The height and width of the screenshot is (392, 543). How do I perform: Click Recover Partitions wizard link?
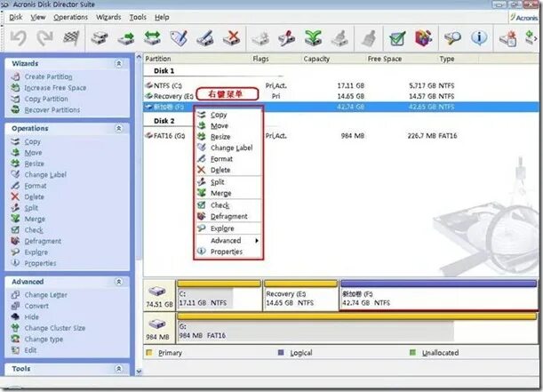(52, 109)
